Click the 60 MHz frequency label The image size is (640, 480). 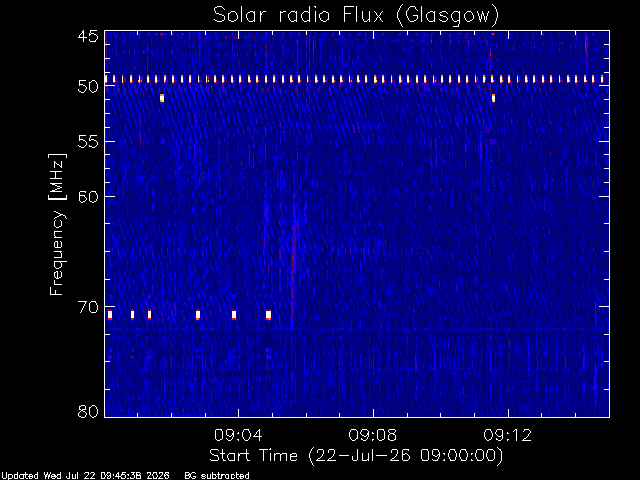pyautogui.click(x=88, y=197)
